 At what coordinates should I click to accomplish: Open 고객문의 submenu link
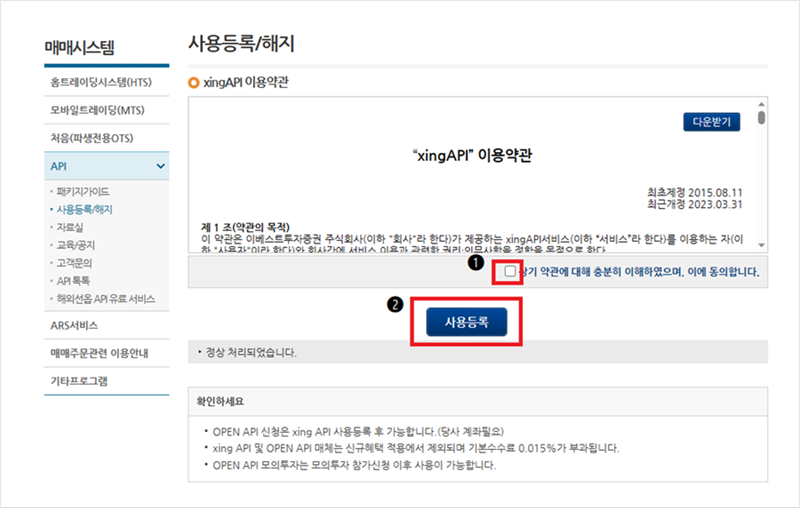(74, 263)
